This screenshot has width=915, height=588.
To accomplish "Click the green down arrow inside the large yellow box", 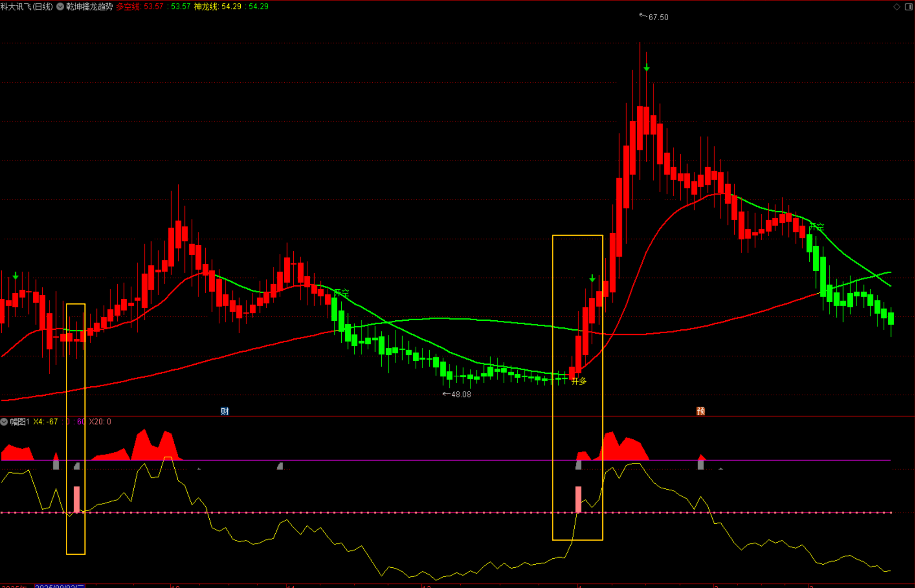I will (592, 279).
